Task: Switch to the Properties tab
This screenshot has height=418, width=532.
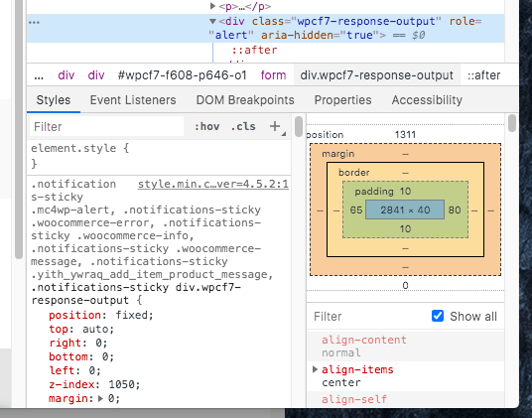Action: click(x=342, y=100)
